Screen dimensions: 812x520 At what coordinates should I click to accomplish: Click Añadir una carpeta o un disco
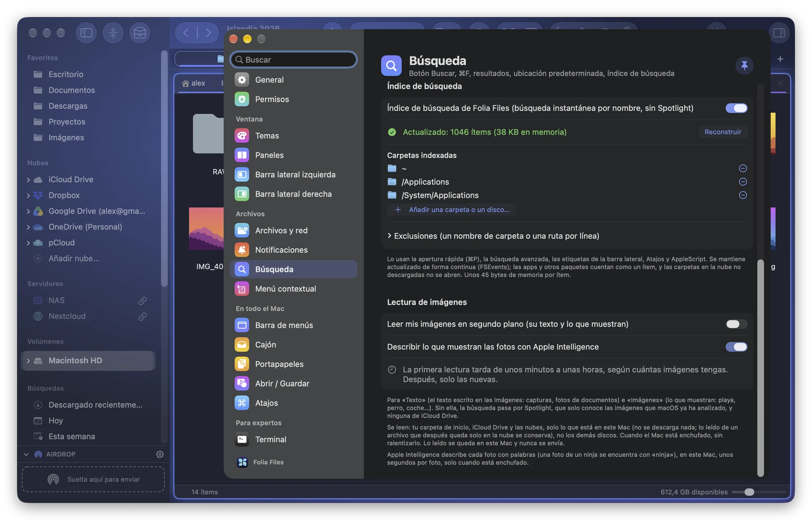(x=451, y=209)
